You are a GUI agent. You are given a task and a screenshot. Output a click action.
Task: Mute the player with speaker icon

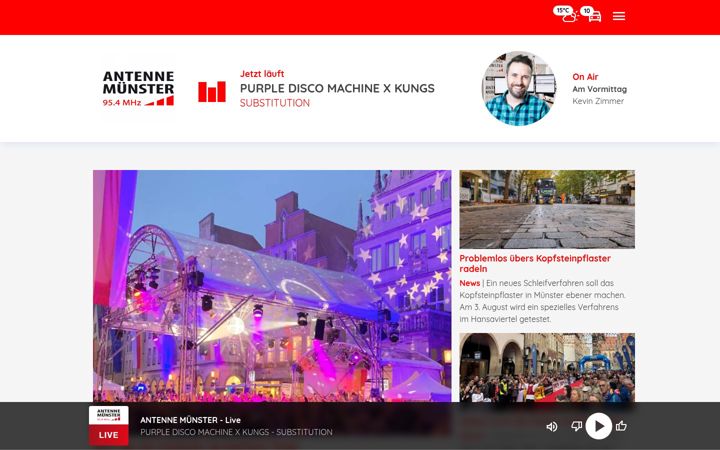coord(551,427)
